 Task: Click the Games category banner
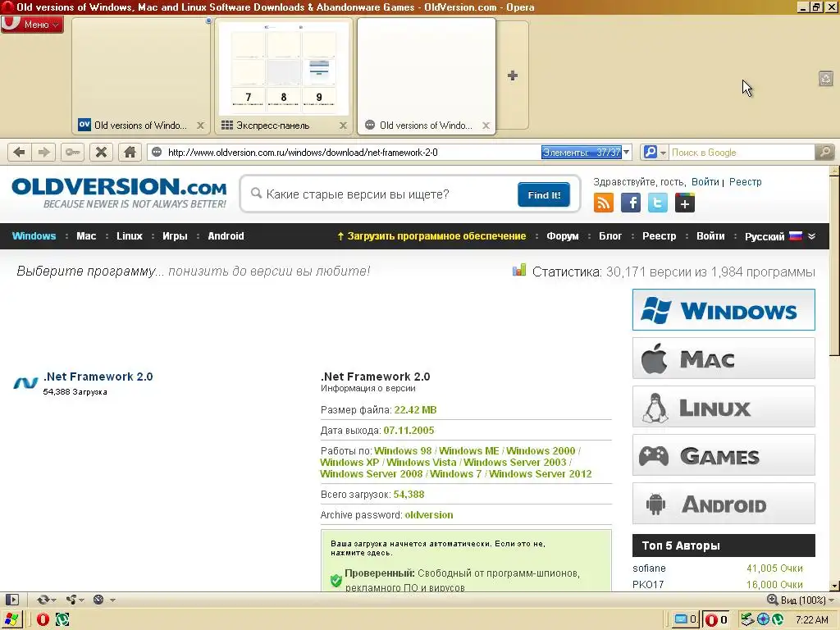[x=724, y=455]
